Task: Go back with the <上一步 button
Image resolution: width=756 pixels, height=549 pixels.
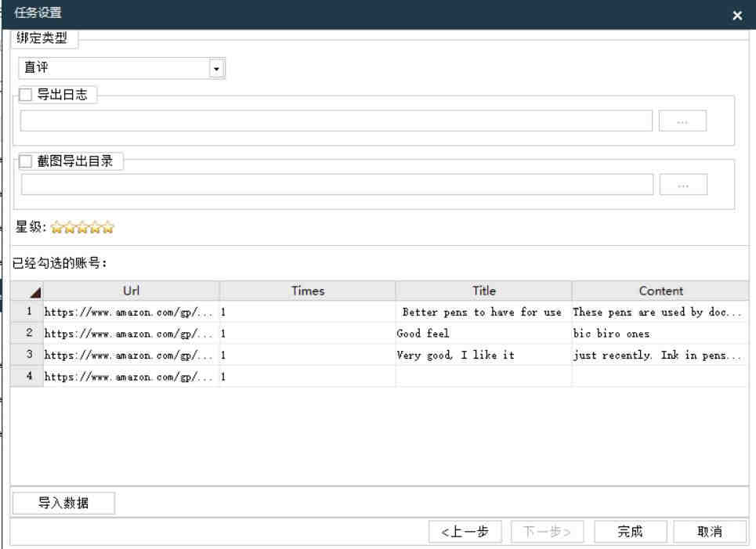Action: pos(465,532)
